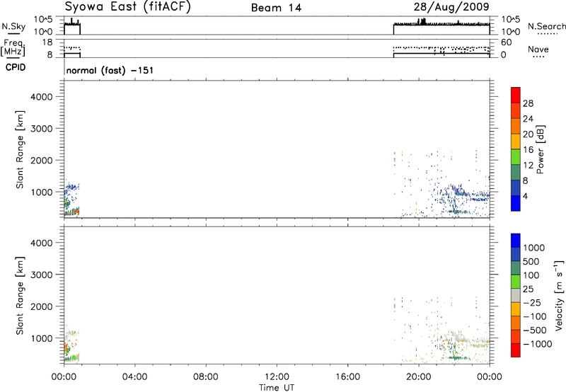Click the "500" label on Velocity colorbar

click(531, 261)
